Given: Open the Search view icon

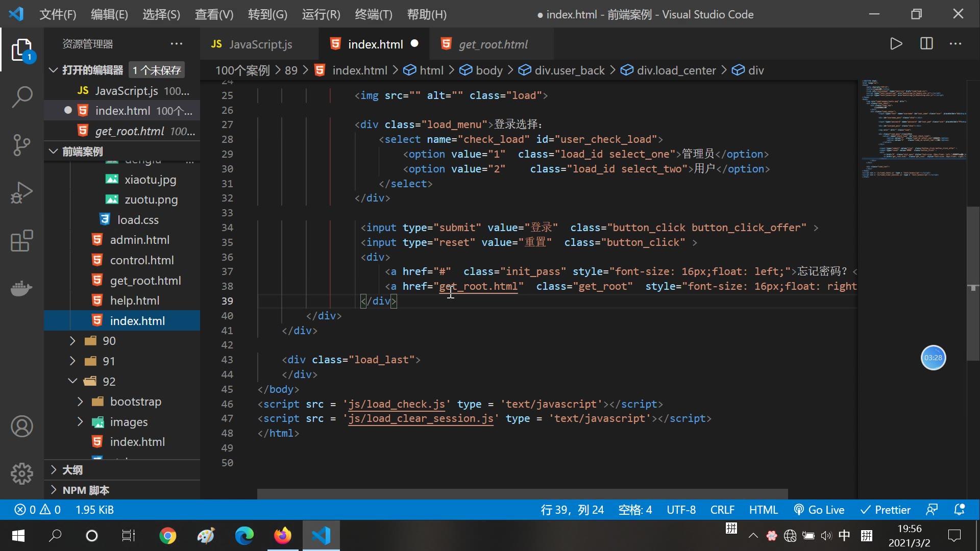Looking at the screenshot, I should [x=21, y=97].
